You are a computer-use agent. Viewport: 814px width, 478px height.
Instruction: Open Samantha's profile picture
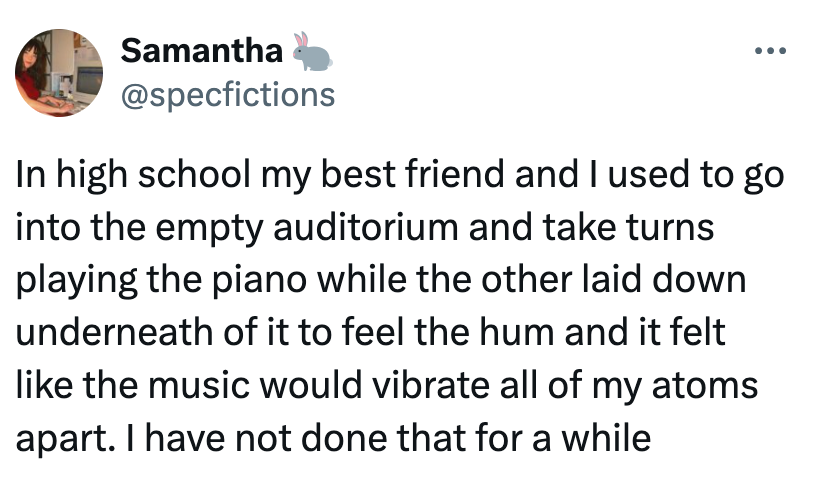(59, 73)
